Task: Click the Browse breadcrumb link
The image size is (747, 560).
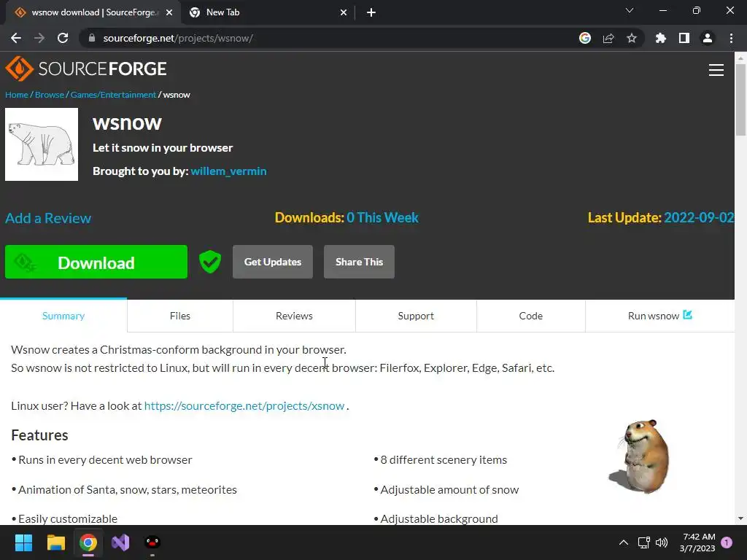Action: (x=50, y=95)
